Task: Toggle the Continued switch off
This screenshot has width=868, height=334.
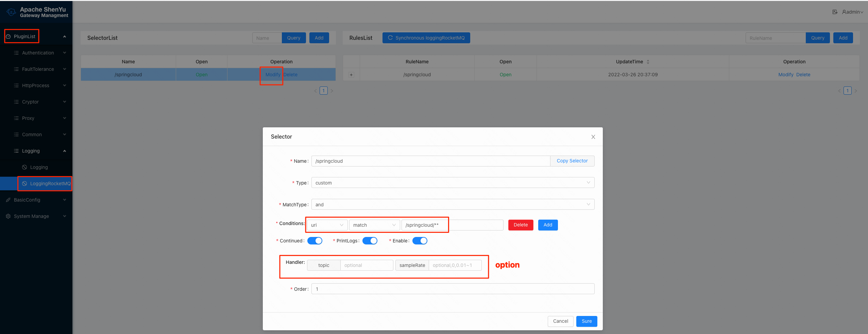Action: click(314, 241)
